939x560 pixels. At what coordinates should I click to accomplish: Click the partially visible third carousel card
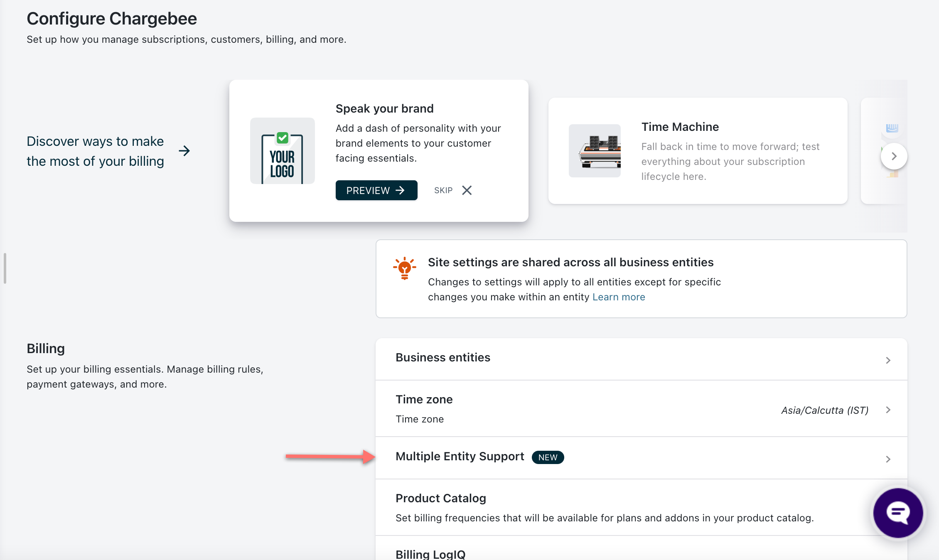pos(884,151)
